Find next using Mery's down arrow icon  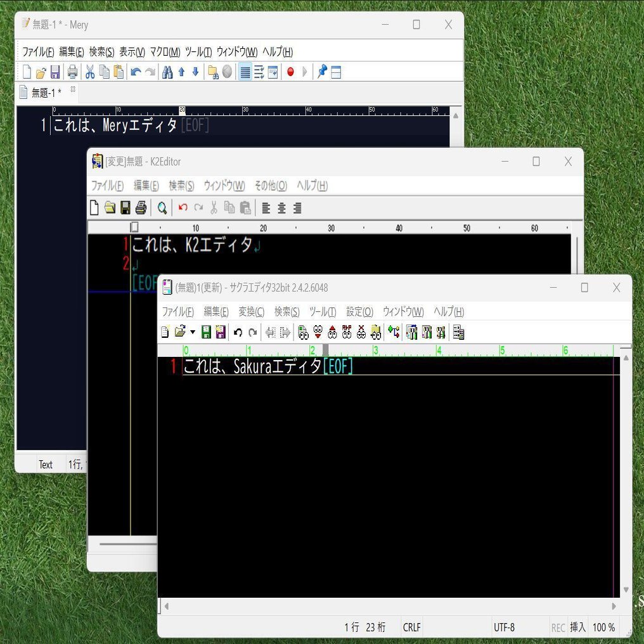(x=195, y=72)
